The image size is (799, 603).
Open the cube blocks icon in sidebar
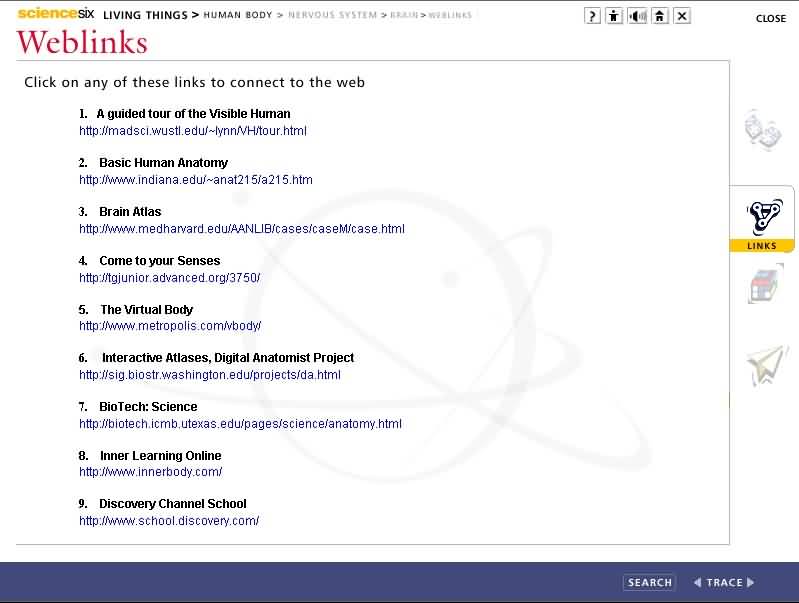[x=764, y=285]
